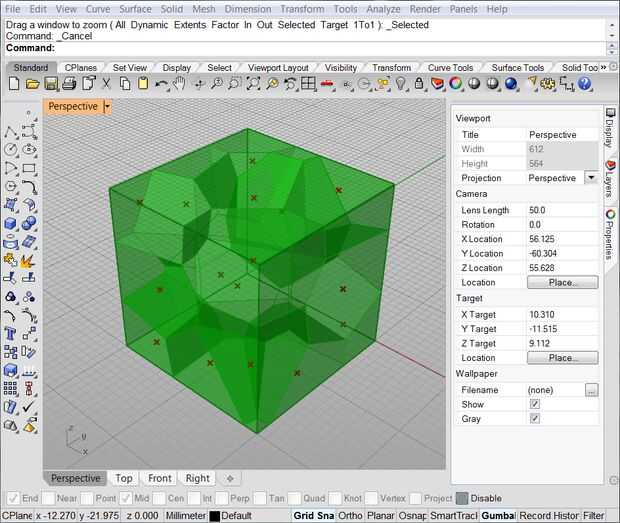The width and height of the screenshot is (620, 523).
Task: Click the camera Location Place button
Action: [562, 282]
